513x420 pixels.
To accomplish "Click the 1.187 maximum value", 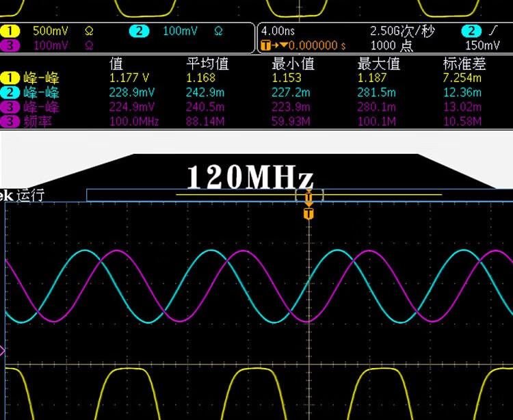I will point(372,78).
